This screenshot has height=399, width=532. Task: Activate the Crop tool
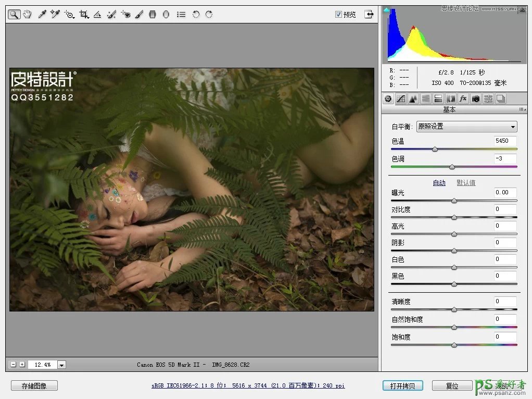pos(83,15)
